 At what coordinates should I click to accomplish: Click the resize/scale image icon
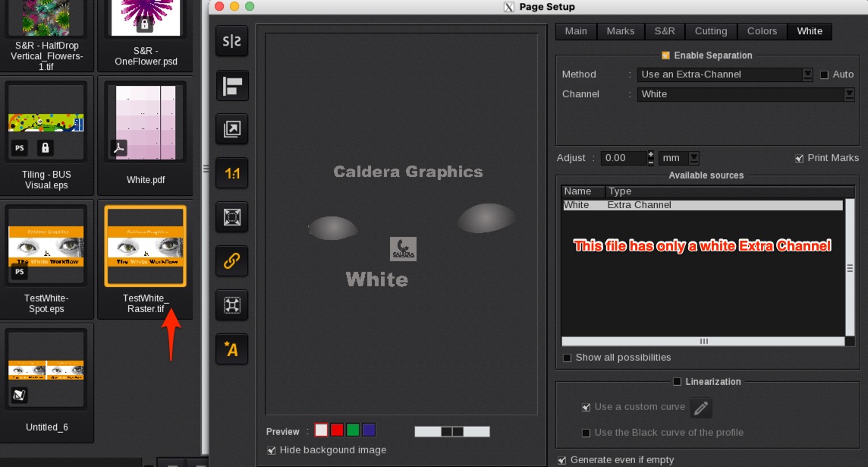click(x=231, y=129)
